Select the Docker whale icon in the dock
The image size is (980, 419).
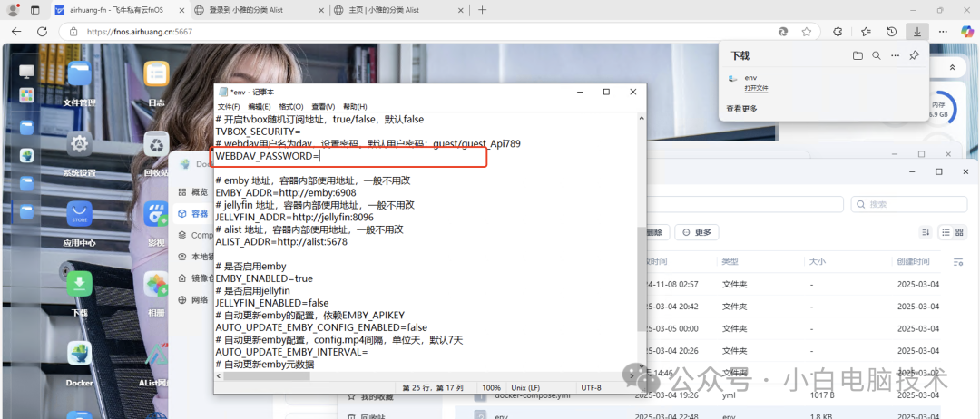coord(26,155)
